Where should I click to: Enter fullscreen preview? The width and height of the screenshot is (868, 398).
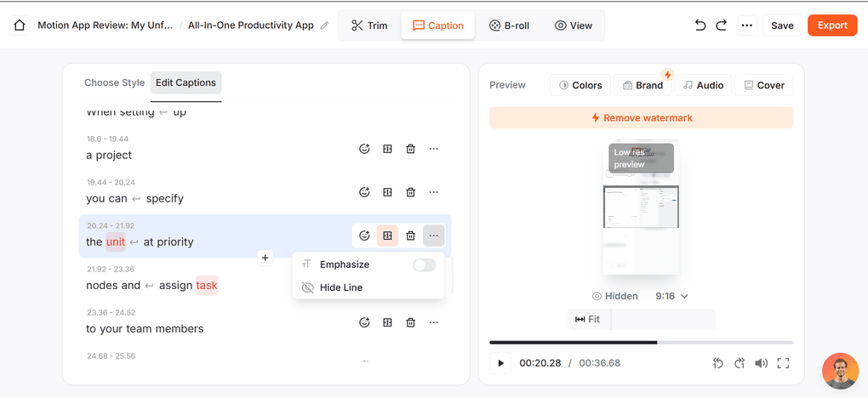(x=783, y=363)
